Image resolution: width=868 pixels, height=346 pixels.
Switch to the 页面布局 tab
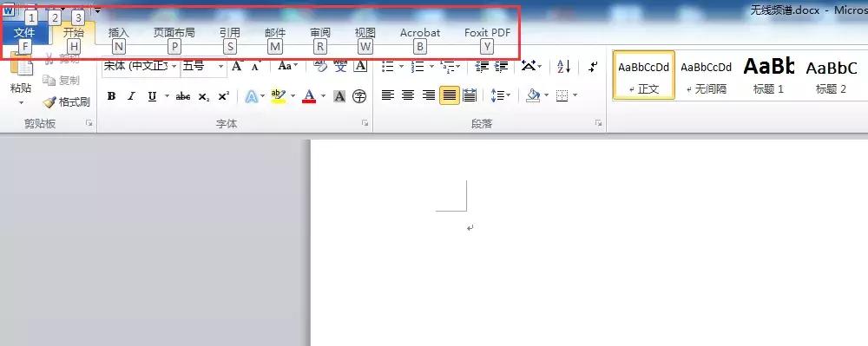[174, 33]
